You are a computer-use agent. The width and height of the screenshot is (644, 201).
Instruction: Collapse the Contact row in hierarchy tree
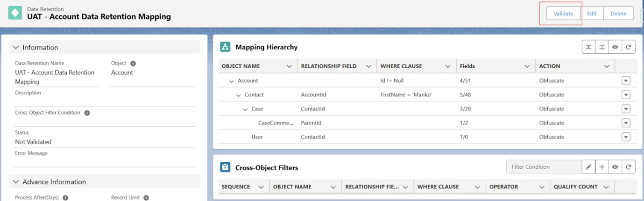pyautogui.click(x=238, y=95)
